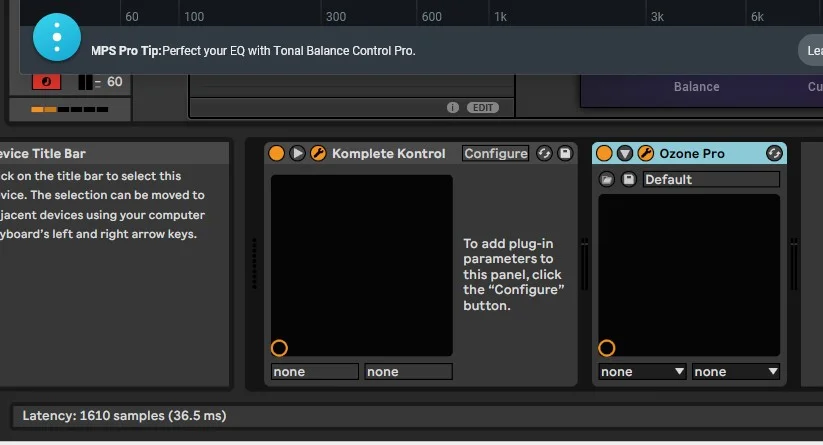Open the MPS Pro Tip options bubble
823x445 pixels.
pyautogui.click(x=57, y=37)
